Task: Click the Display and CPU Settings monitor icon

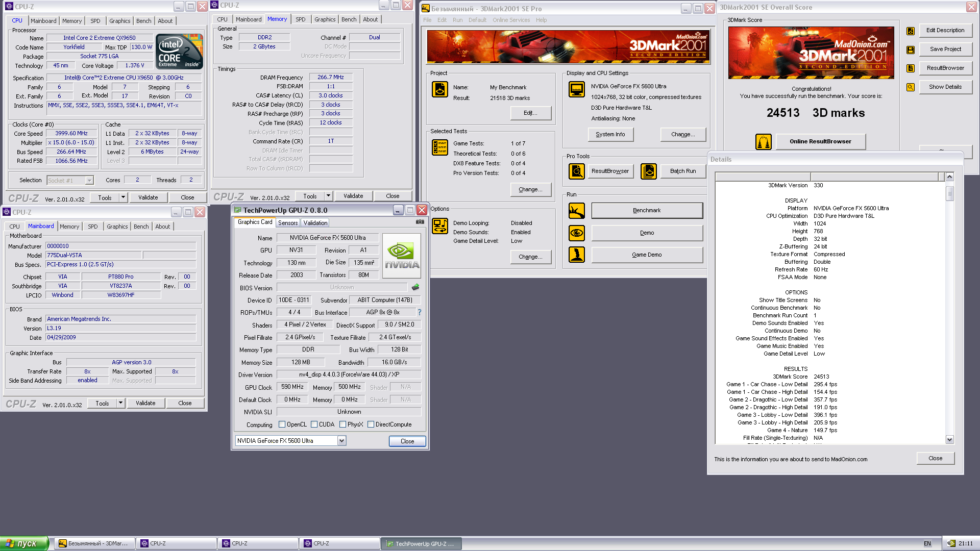Action: (577, 89)
